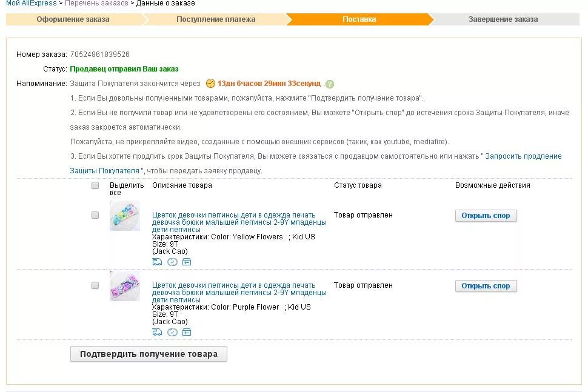Click "Запросить продление Защиты Покупателя" link

click(x=523, y=156)
